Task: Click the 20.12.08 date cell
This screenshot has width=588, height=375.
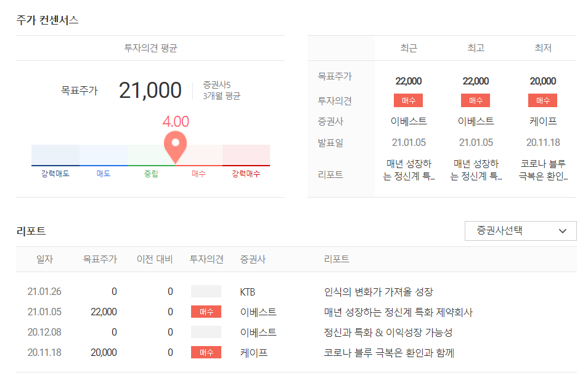Action: click(x=44, y=332)
